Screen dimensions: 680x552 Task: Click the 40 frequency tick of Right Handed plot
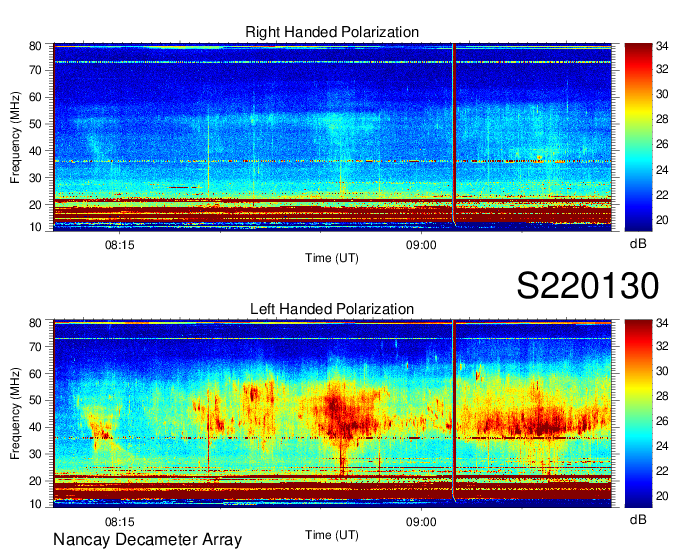click(x=35, y=151)
